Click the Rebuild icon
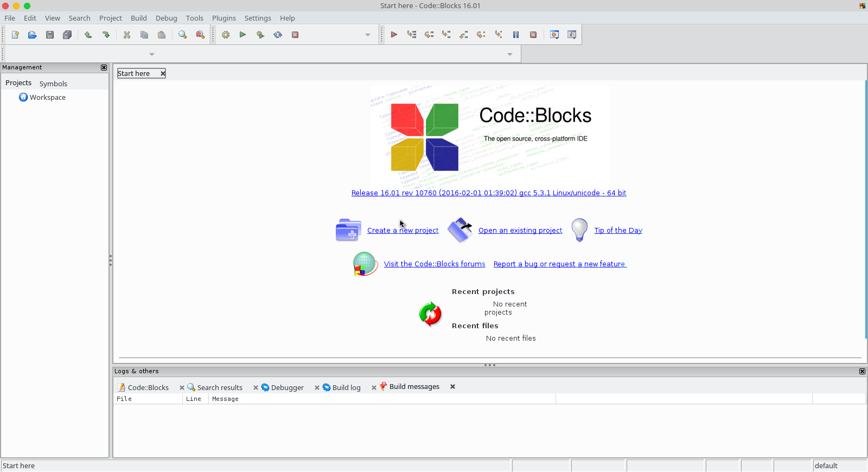Viewport: 868px width, 472px height. [278, 35]
